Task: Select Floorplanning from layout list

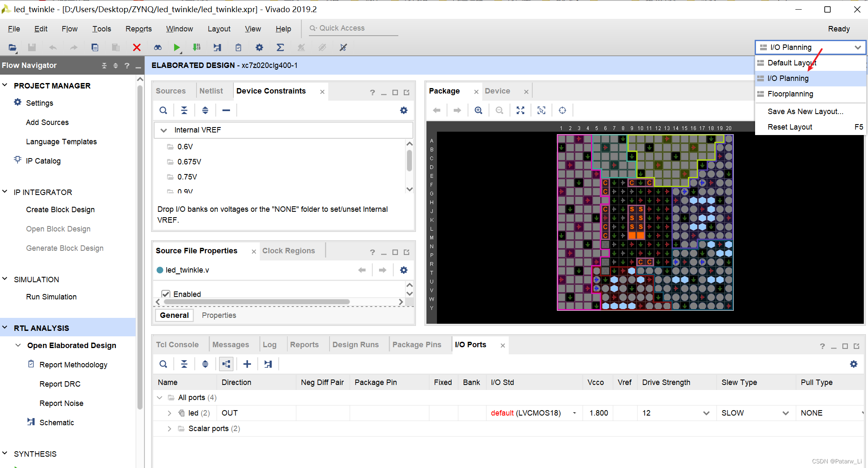Action: coord(790,94)
